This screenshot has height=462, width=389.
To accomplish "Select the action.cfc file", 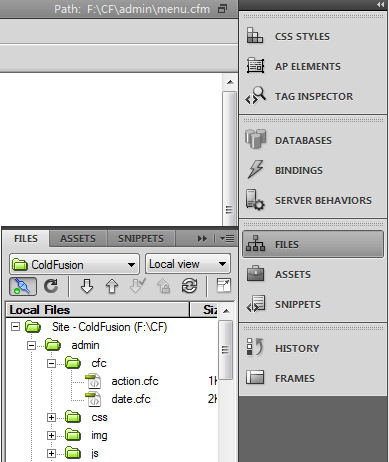I will tap(135, 381).
